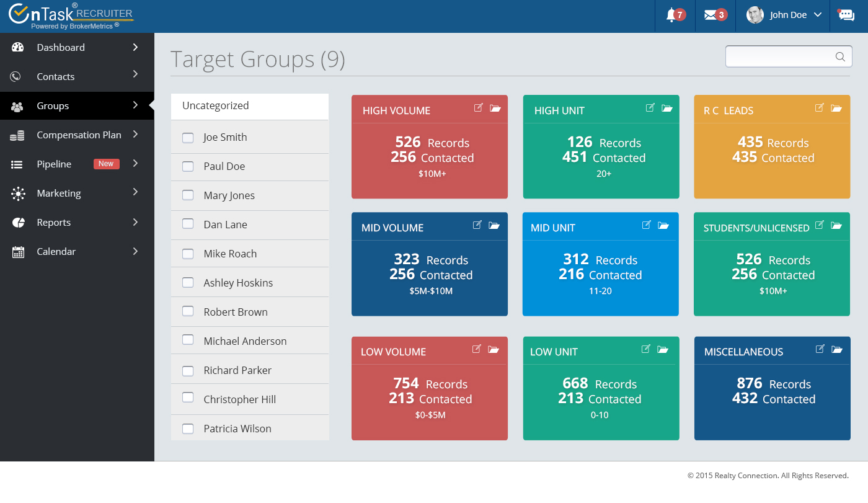Click the Marketing network icon
The image size is (868, 503).
tap(18, 194)
